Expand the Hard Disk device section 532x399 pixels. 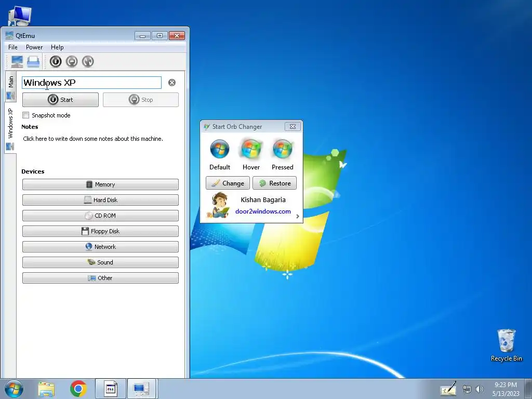[100, 200]
